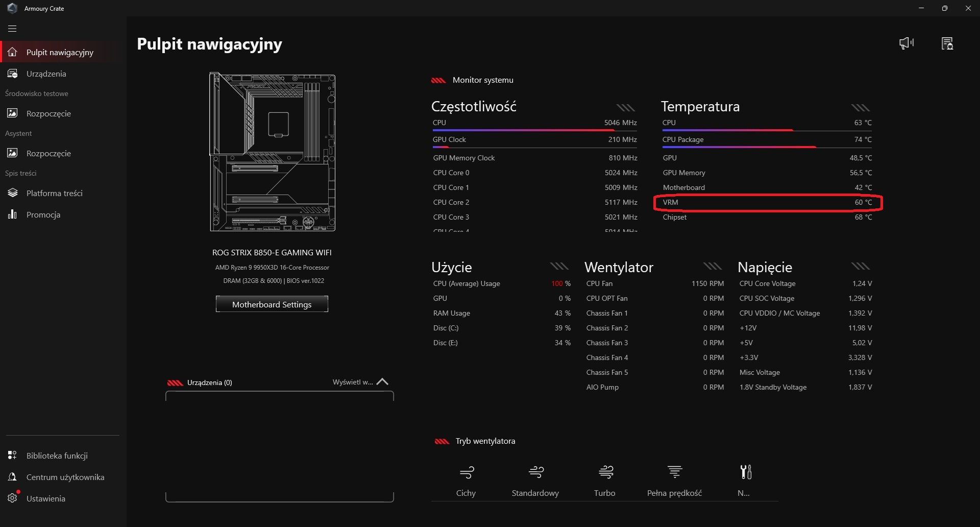The height and width of the screenshot is (527, 980).
Task: Click the Motherboard Settings button
Action: tap(272, 304)
